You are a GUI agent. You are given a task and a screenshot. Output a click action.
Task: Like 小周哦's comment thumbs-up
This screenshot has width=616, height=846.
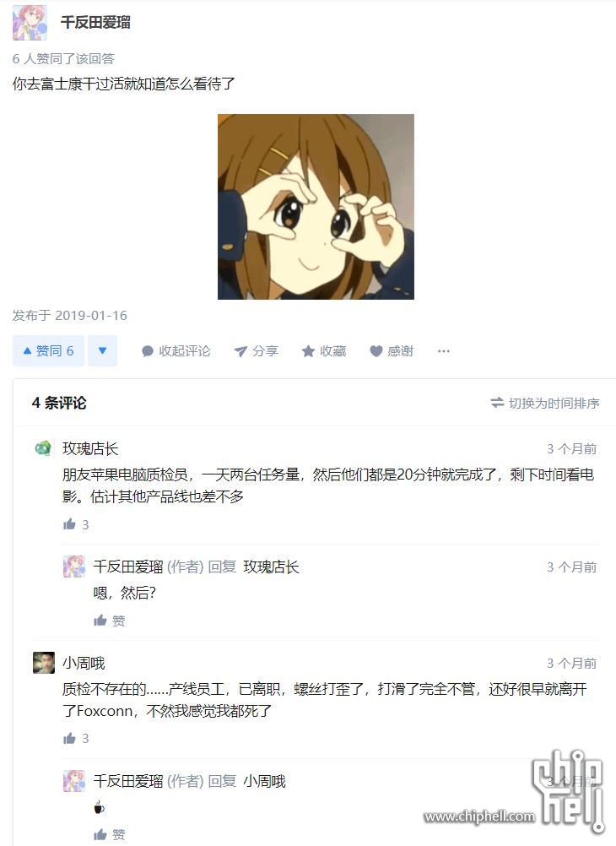point(76,739)
